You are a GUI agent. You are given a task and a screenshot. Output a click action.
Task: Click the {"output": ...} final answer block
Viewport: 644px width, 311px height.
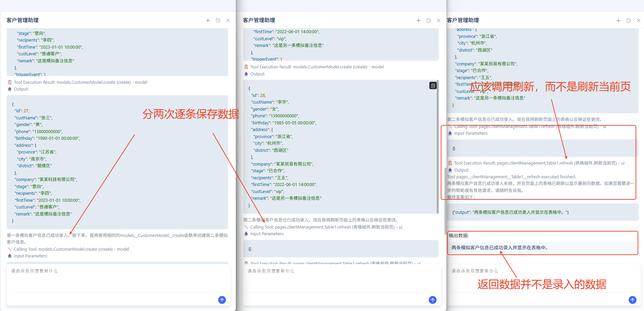coord(543,212)
